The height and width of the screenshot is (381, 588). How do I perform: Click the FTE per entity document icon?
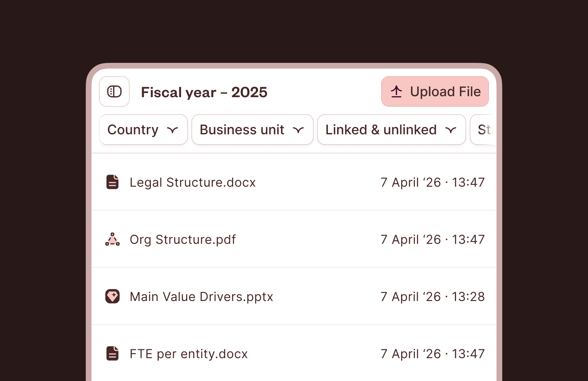coord(112,354)
